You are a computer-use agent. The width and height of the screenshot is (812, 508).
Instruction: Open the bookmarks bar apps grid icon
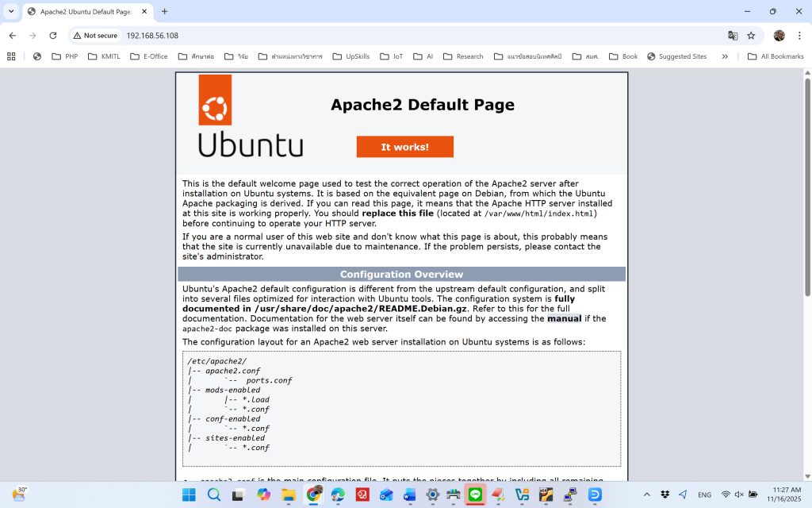point(11,56)
